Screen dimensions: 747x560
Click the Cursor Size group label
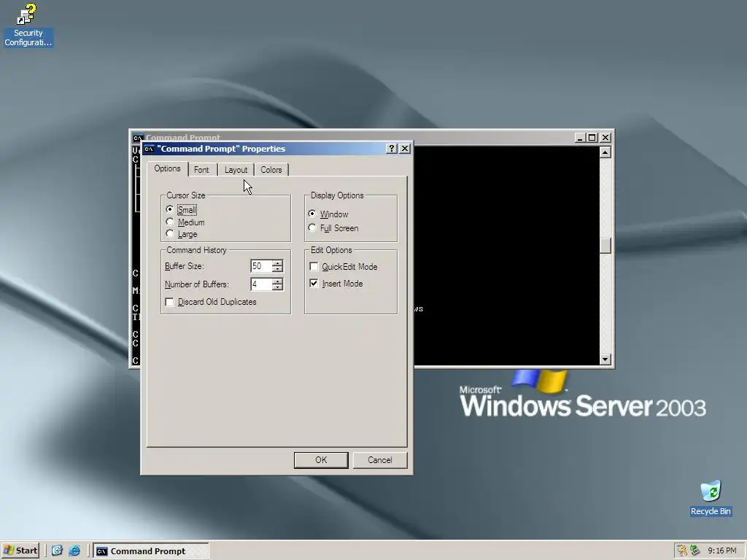click(186, 195)
